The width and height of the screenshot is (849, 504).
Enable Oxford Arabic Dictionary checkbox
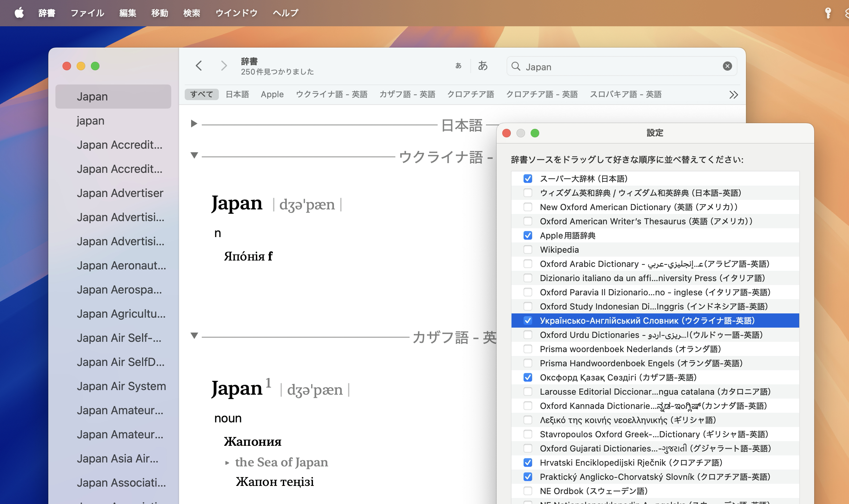coord(528,264)
